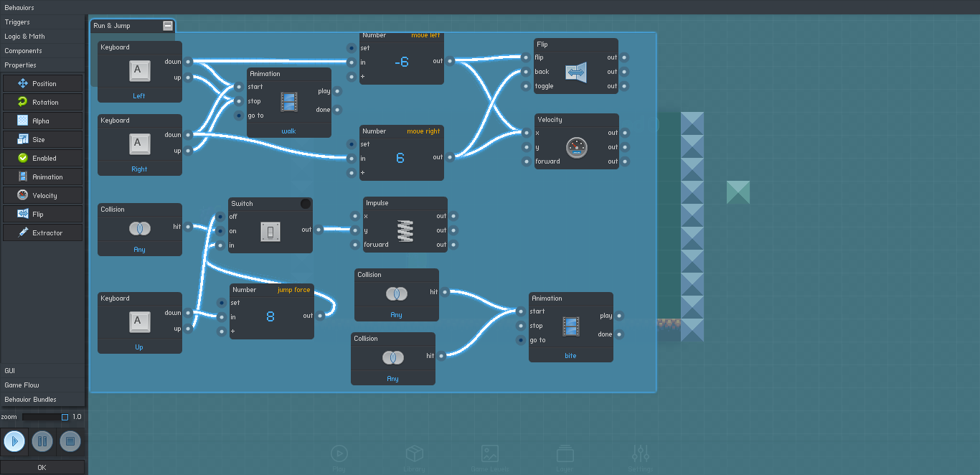
Task: Select the Animation property item
Action: pyautogui.click(x=43, y=177)
